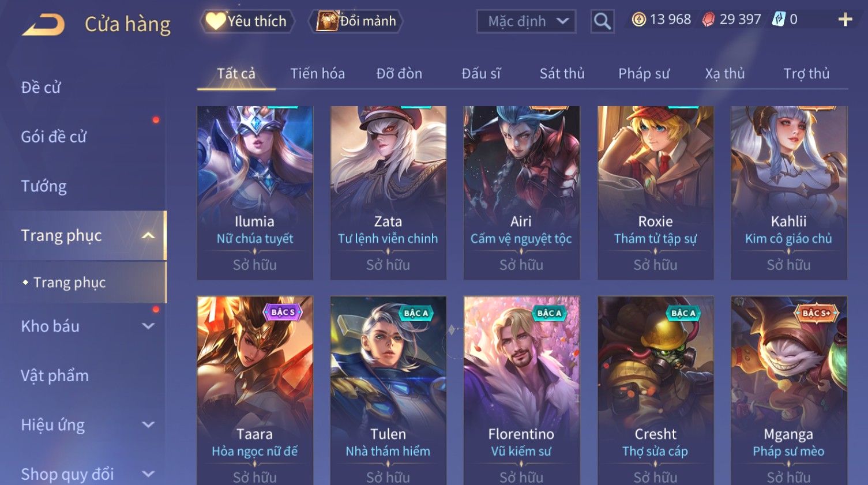This screenshot has height=485, width=868.
Task: Open the search magnifier icon
Action: tap(602, 21)
